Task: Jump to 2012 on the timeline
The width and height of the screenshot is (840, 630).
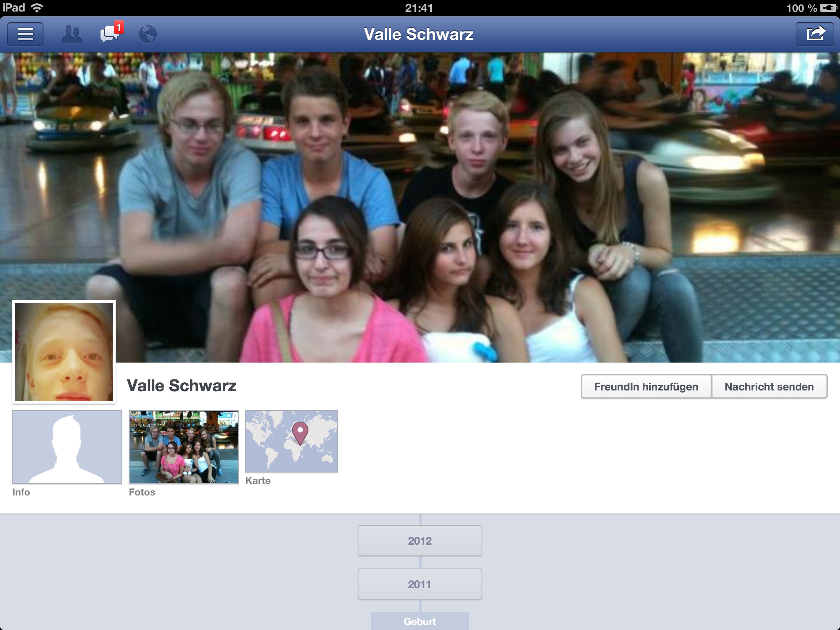Action: pos(420,541)
